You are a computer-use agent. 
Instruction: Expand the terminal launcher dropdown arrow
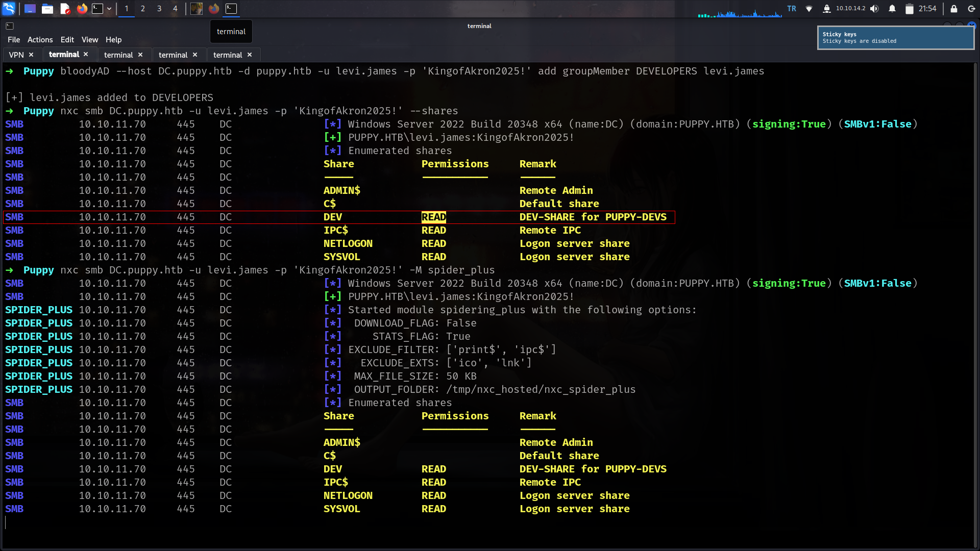[x=109, y=8]
